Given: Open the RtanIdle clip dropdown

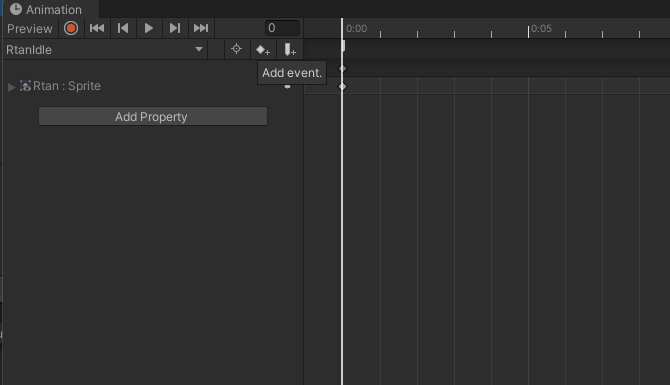Looking at the screenshot, I should (104, 50).
